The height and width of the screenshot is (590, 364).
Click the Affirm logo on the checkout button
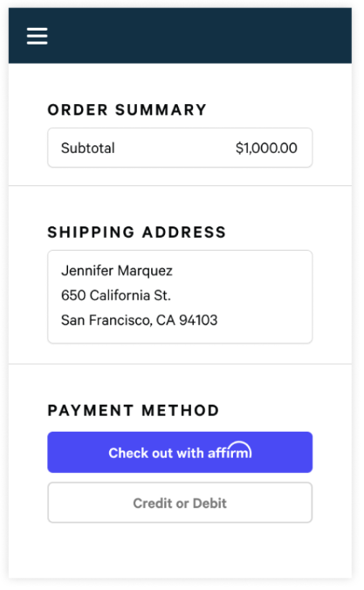230,450
